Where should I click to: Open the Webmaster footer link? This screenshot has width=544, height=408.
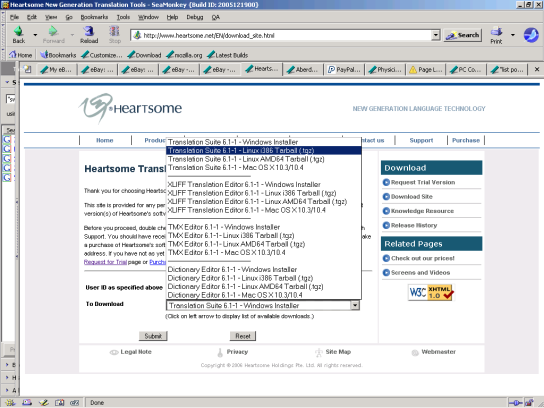[439, 352]
